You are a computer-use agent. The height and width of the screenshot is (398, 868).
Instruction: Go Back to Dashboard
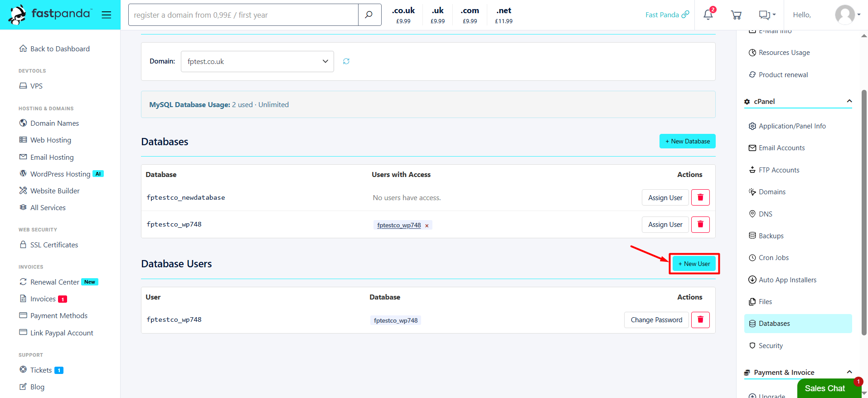tap(54, 49)
